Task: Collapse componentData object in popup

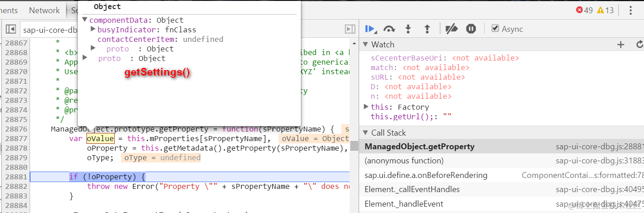Action: 85,20
